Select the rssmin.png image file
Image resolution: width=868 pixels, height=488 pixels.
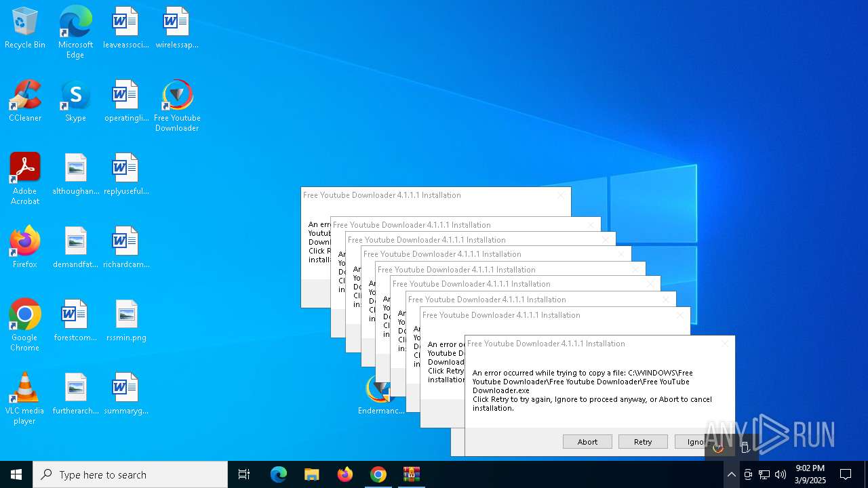tap(125, 321)
